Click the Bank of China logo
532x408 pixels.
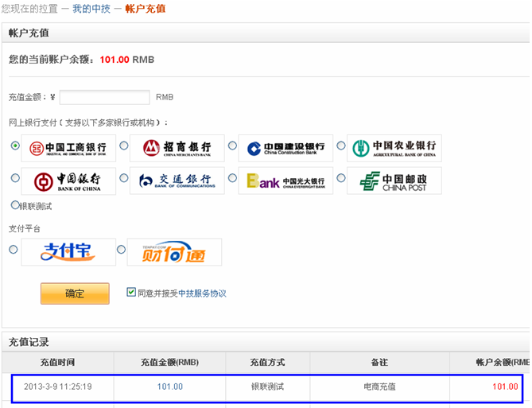(x=68, y=181)
